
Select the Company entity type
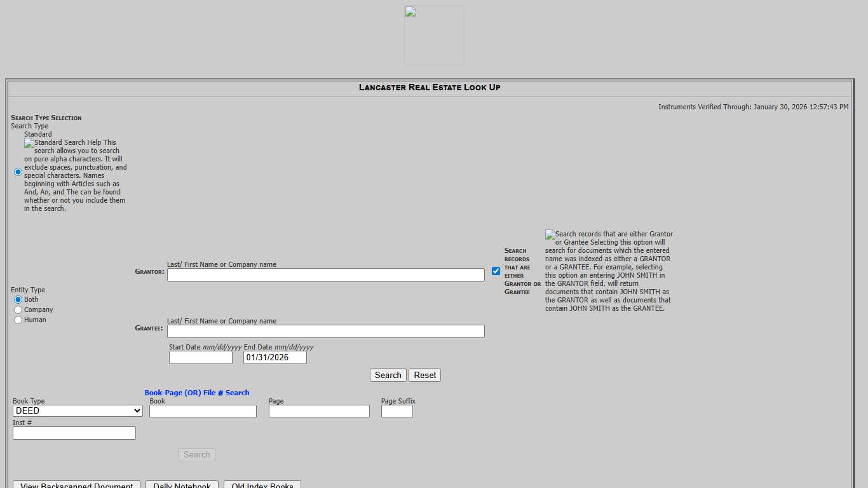18,309
